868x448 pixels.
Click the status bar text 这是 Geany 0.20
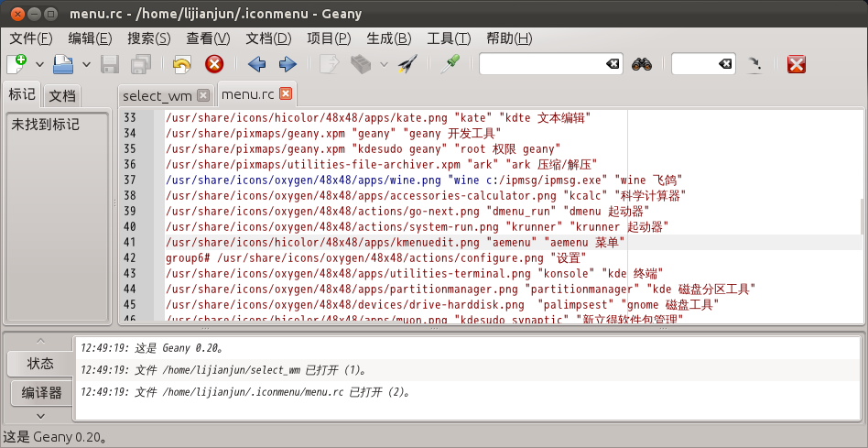point(55,438)
